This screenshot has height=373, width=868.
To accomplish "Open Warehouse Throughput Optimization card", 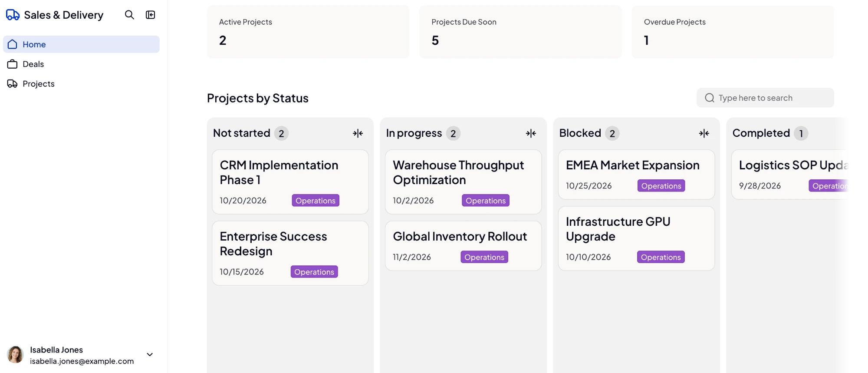I will point(463,182).
